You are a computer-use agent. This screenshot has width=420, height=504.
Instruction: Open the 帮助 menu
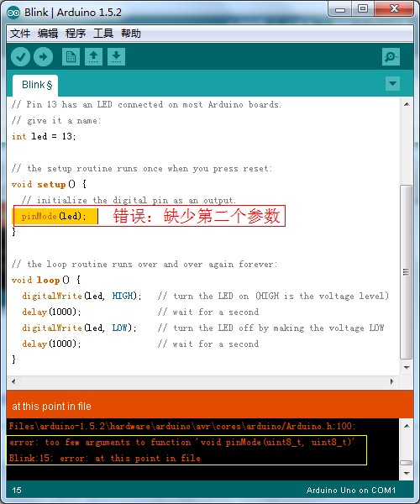[x=131, y=34]
